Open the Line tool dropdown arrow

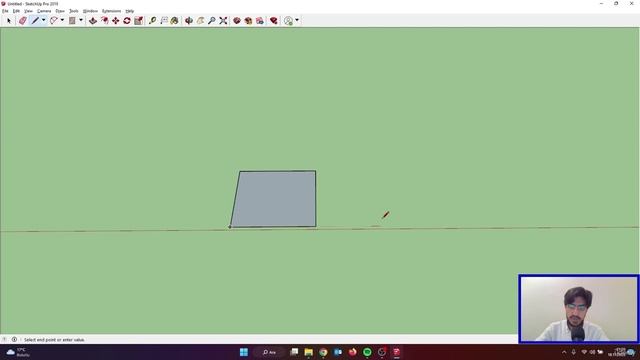point(44,20)
